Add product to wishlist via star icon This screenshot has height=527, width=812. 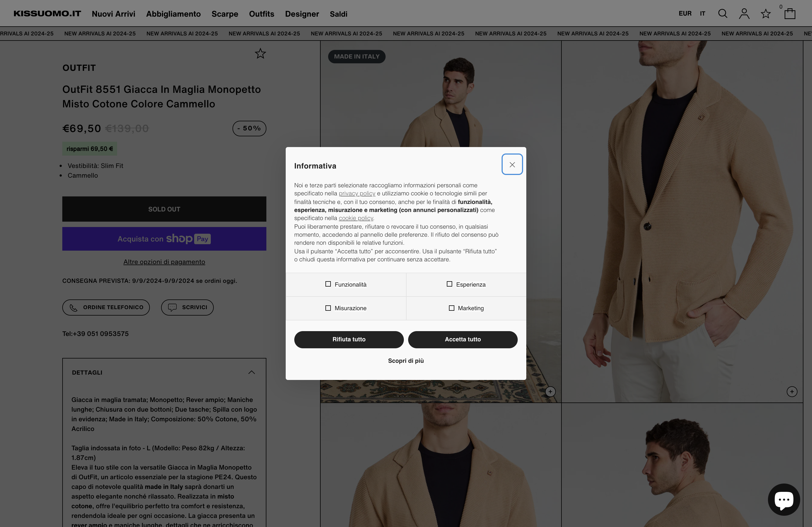pyautogui.click(x=260, y=53)
